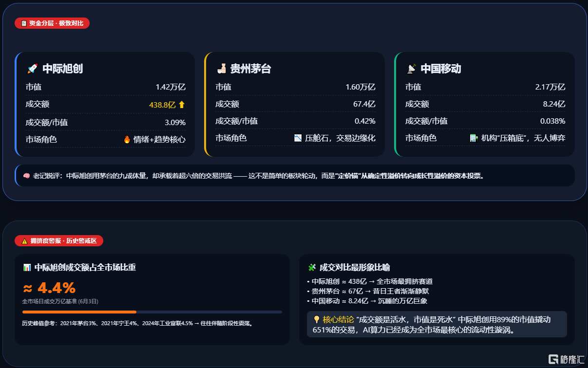Click the orange market share progress bar
588x368 pixels.
(79, 312)
